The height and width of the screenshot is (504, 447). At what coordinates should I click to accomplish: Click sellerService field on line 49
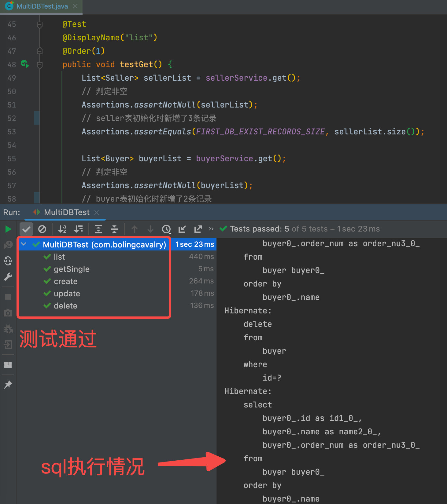click(236, 78)
